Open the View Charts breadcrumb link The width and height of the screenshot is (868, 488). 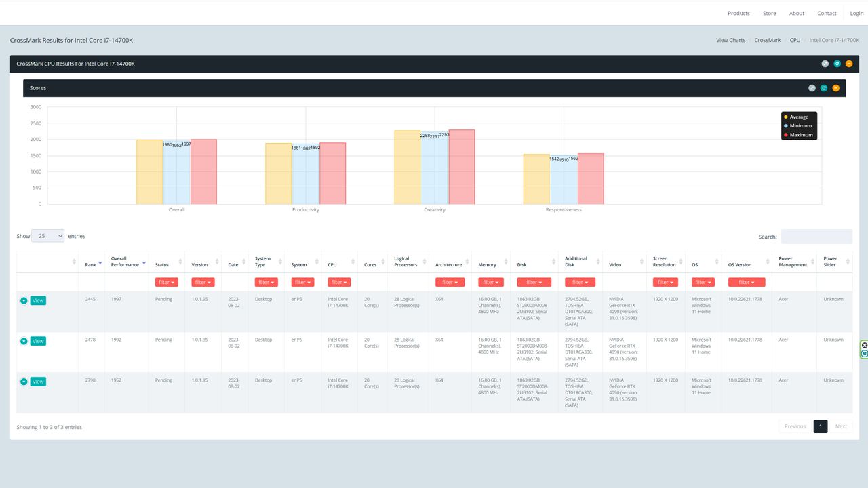tap(731, 40)
